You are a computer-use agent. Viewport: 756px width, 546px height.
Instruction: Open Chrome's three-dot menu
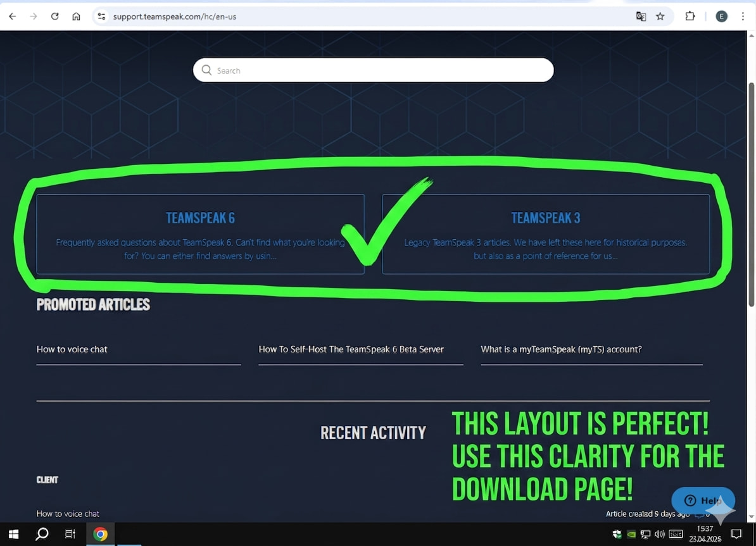click(743, 16)
